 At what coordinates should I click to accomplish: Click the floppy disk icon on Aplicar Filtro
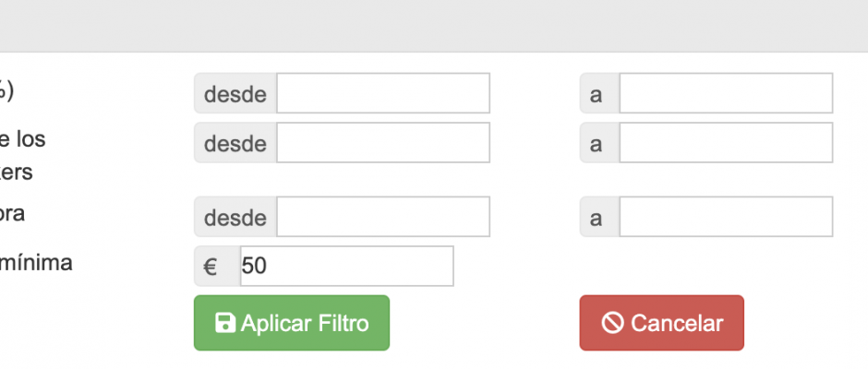coord(225,323)
